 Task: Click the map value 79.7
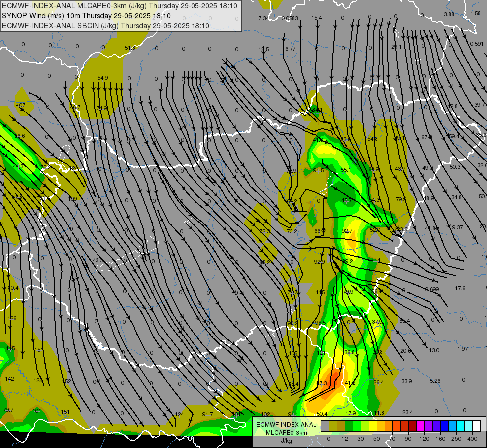8,410
